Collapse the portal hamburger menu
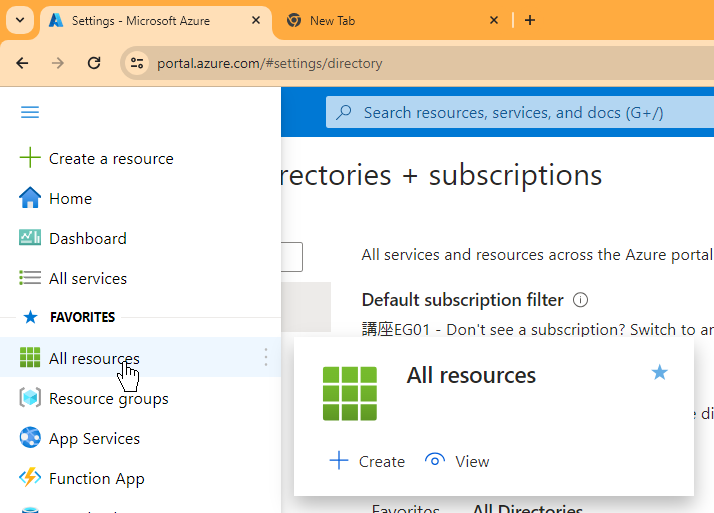 [x=30, y=112]
